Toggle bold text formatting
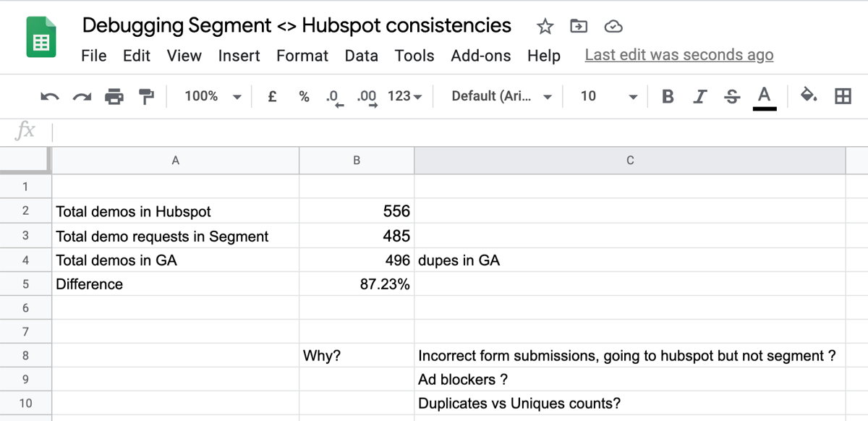 click(668, 96)
